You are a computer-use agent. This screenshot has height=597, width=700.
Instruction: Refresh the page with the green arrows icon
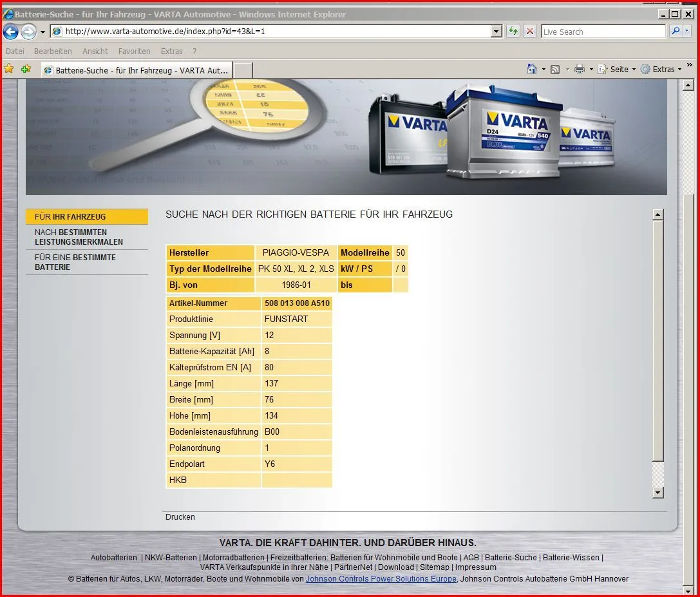pos(513,32)
